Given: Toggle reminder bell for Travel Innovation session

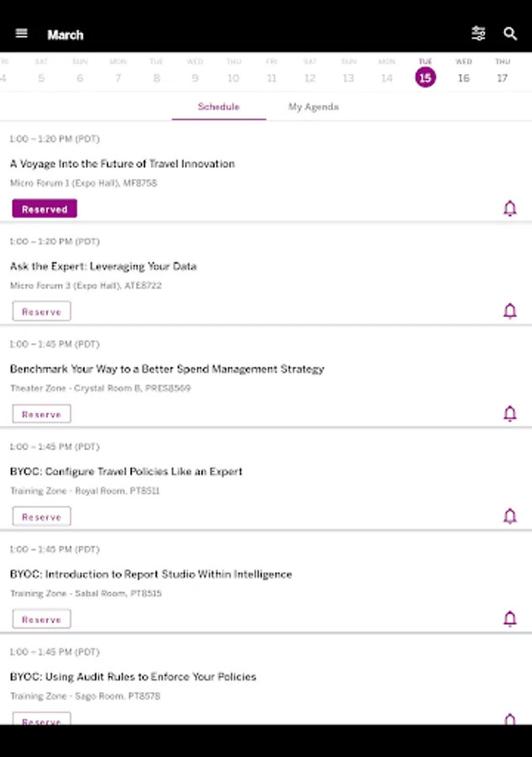Looking at the screenshot, I should [509, 209].
